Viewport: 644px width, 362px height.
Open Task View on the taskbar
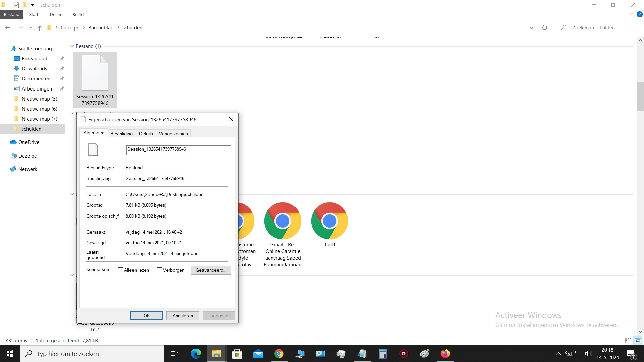click(174, 354)
